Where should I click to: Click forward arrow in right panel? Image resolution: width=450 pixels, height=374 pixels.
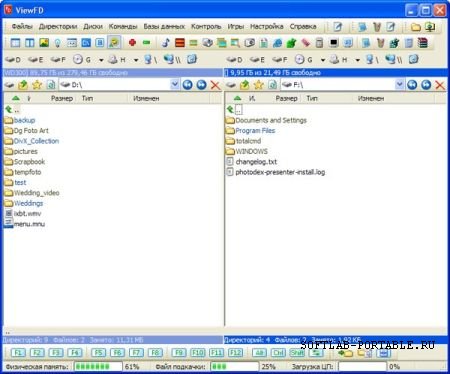tap(426, 85)
